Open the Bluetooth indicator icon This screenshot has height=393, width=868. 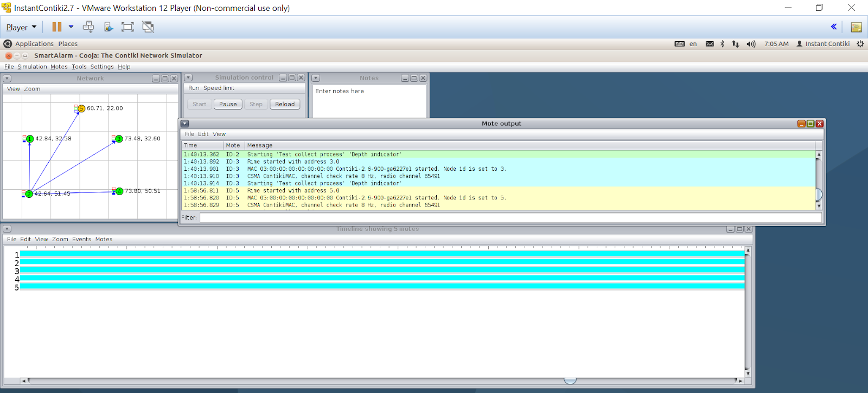(722, 44)
